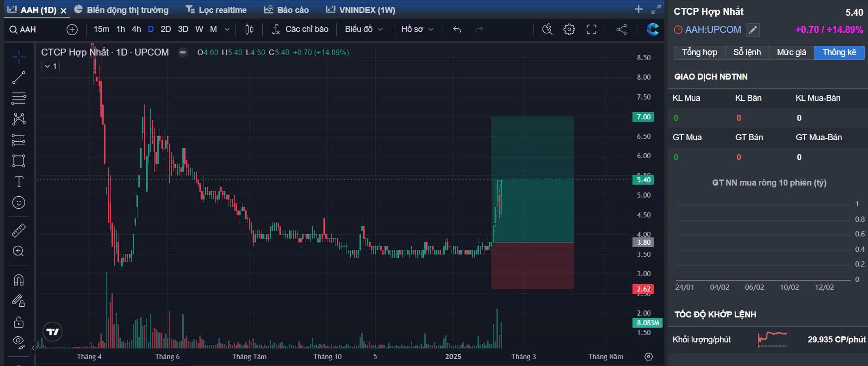Select the crosshair cursor tool
This screenshot has width=868, height=366.
19,57
